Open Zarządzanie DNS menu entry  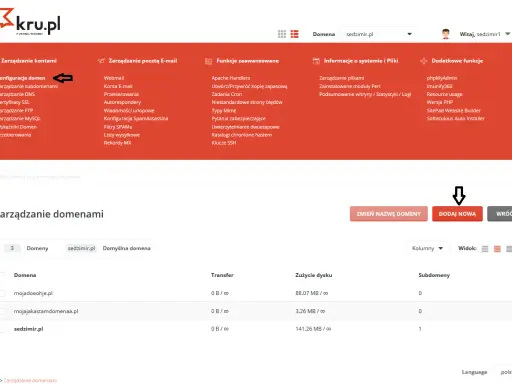[x=17, y=94]
